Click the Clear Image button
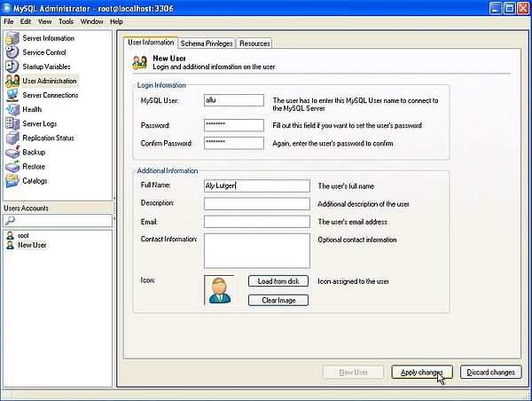The width and height of the screenshot is (532, 401). pyautogui.click(x=278, y=300)
